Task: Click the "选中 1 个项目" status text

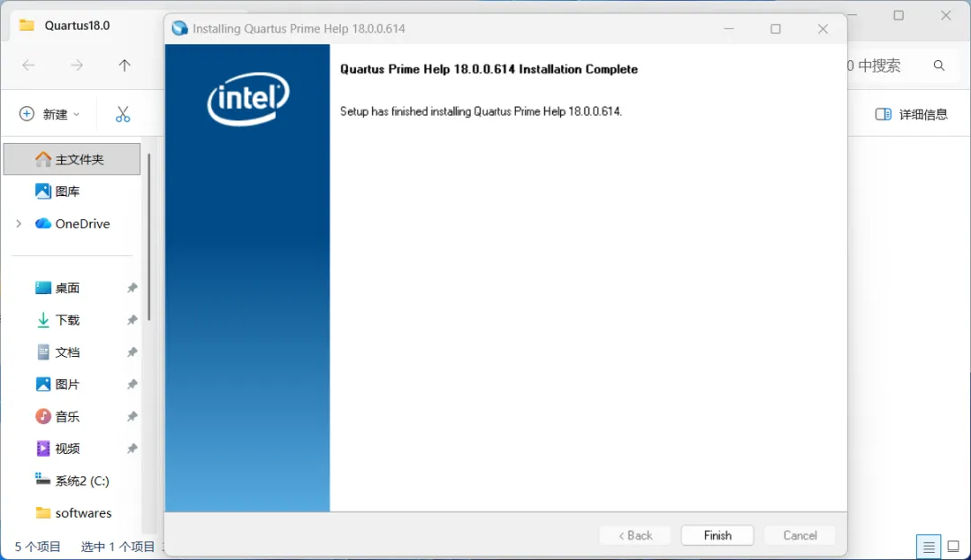Action: pyautogui.click(x=118, y=547)
